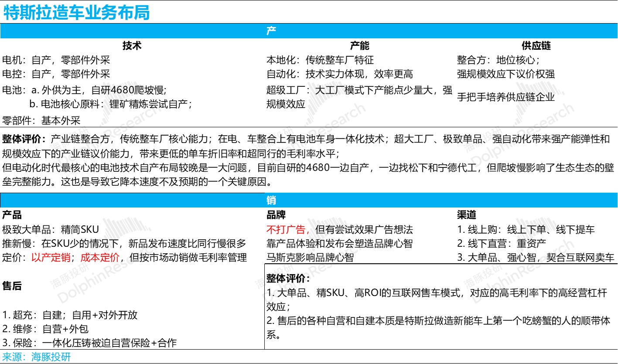618x364 pixels.
Task: Select the 维修：自营+外包 after-sales item
Action: click(x=45, y=329)
